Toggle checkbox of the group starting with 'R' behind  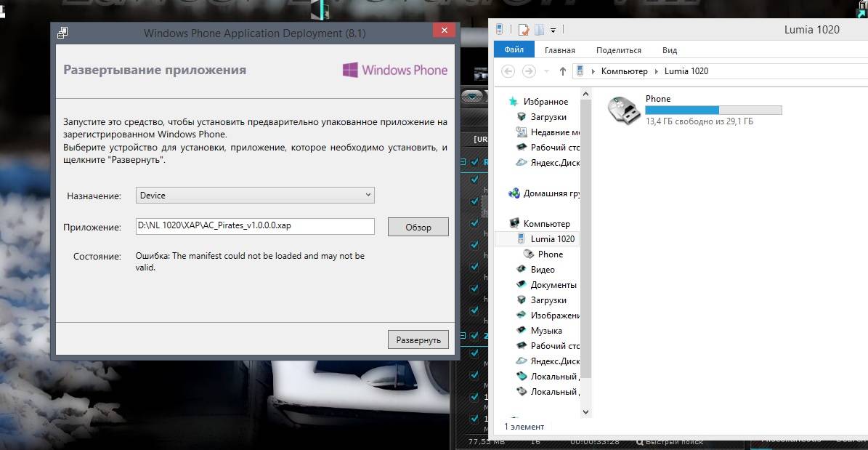coord(474,162)
